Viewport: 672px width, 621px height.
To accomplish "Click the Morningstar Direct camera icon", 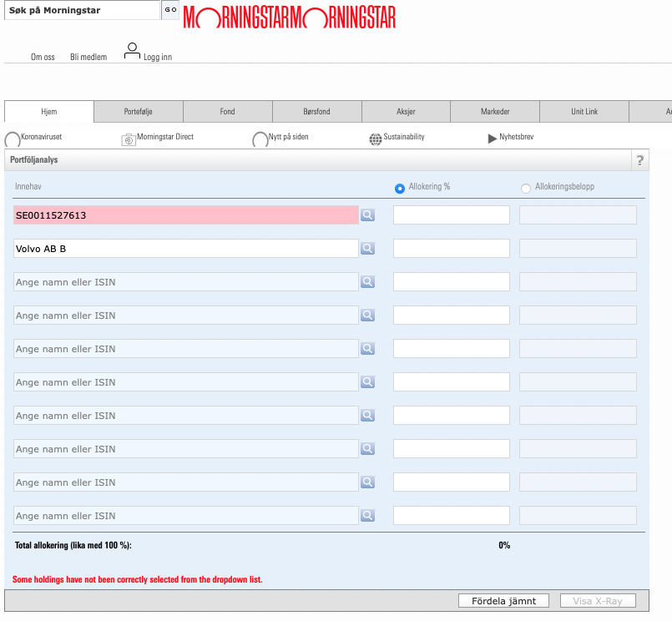I will 129,139.
